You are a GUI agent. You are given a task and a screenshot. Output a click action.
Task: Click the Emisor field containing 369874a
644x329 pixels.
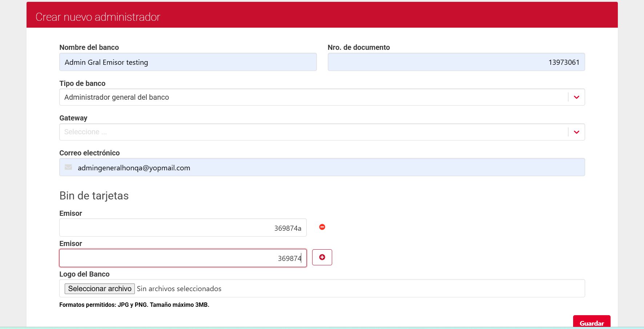tap(183, 228)
